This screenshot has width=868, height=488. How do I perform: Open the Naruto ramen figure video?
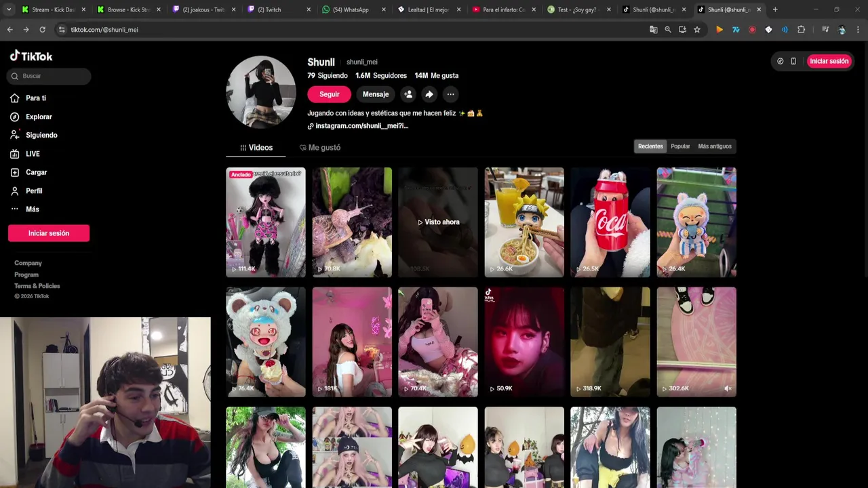coord(524,222)
